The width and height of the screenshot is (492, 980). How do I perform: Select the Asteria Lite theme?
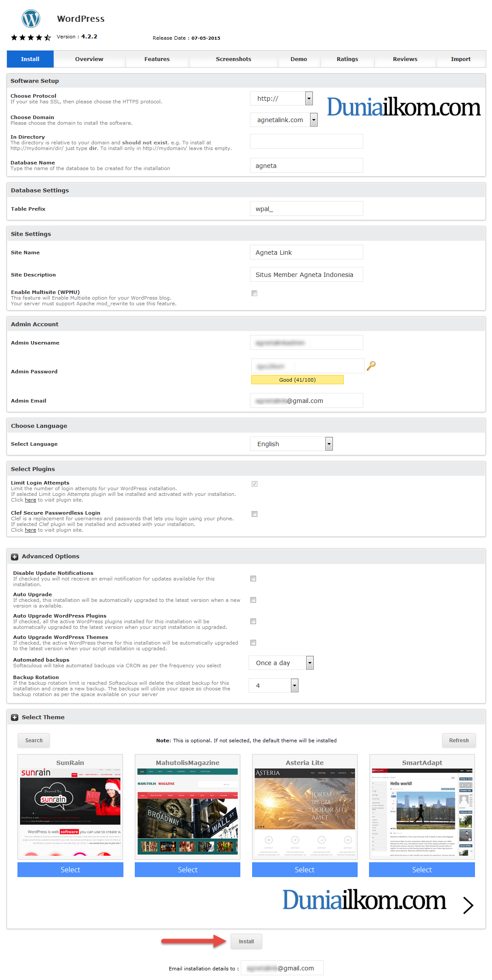point(305,870)
